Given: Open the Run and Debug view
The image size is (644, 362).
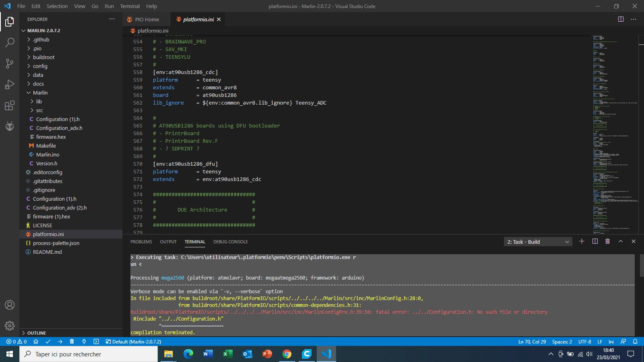Looking at the screenshot, I should 10,84.
